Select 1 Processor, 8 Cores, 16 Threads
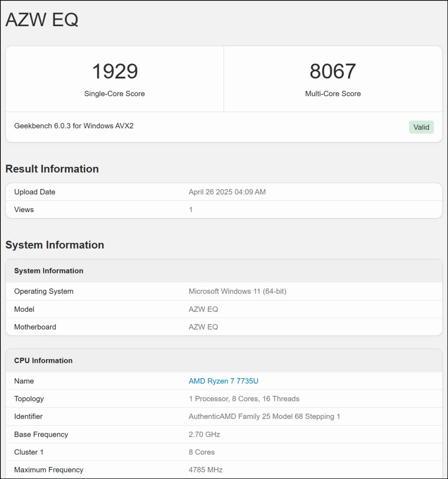 click(244, 398)
